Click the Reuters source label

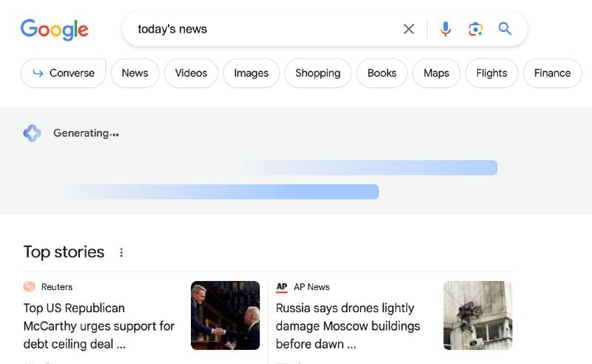[57, 287]
